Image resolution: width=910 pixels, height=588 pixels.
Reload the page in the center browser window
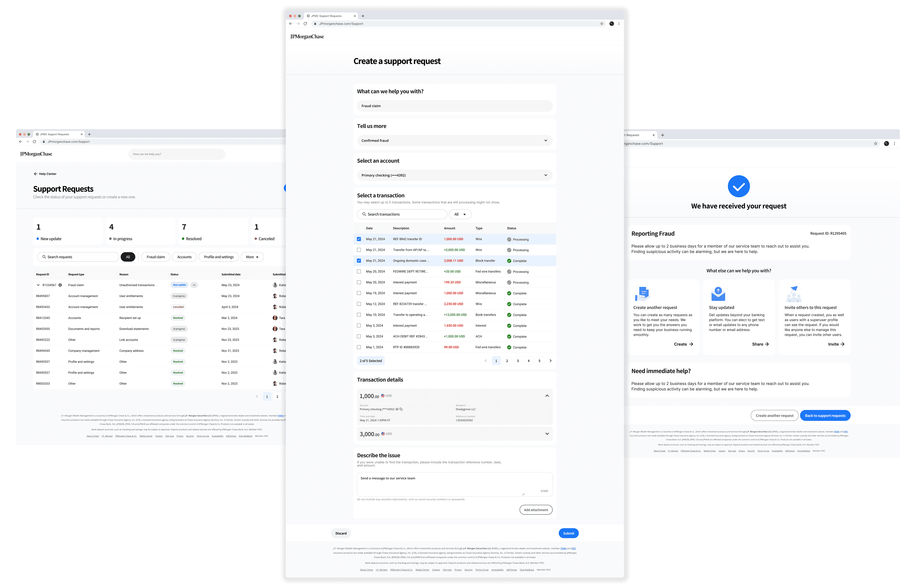coord(305,24)
